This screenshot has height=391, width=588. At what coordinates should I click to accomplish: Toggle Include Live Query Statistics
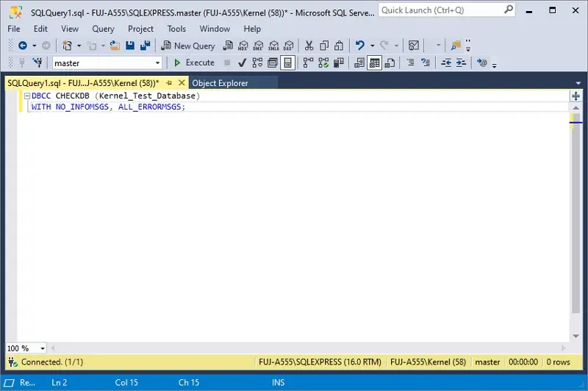(x=323, y=62)
